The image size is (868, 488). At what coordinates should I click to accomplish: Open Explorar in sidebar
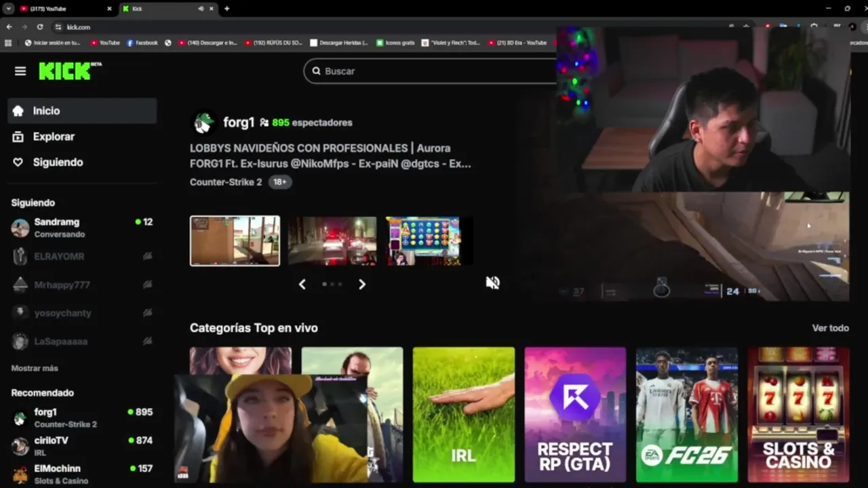82,137
